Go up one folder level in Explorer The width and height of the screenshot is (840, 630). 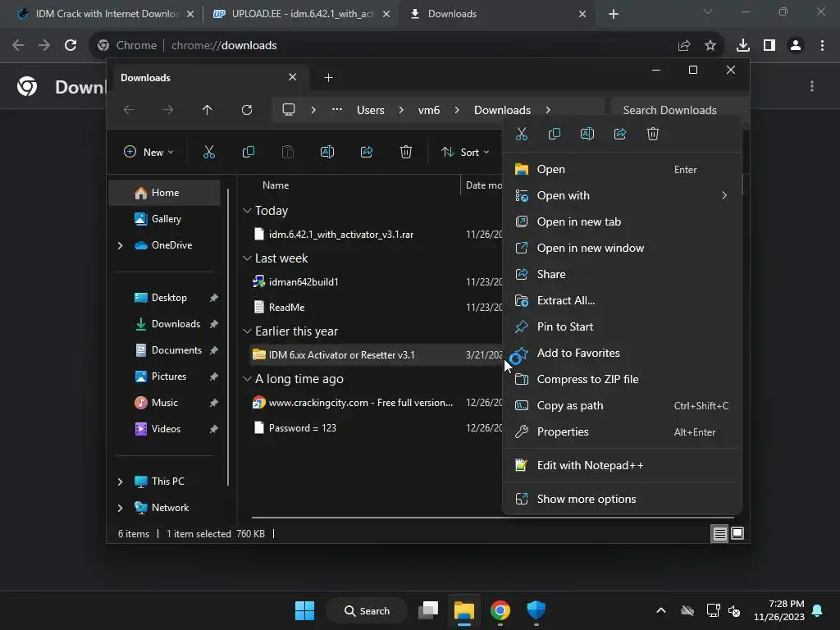point(208,110)
